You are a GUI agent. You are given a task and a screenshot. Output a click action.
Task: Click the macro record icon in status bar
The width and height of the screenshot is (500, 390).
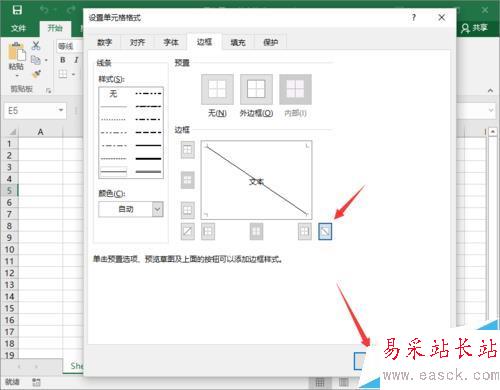(36, 382)
